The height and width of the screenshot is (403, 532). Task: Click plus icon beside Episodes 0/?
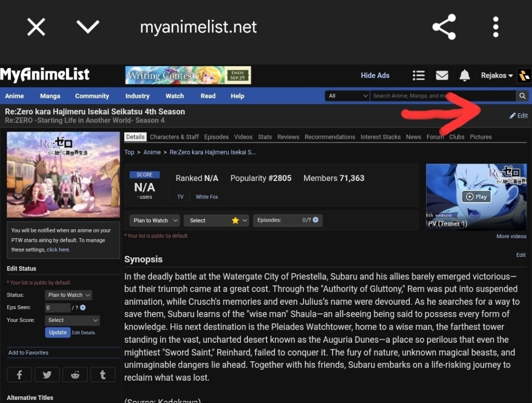(x=315, y=219)
